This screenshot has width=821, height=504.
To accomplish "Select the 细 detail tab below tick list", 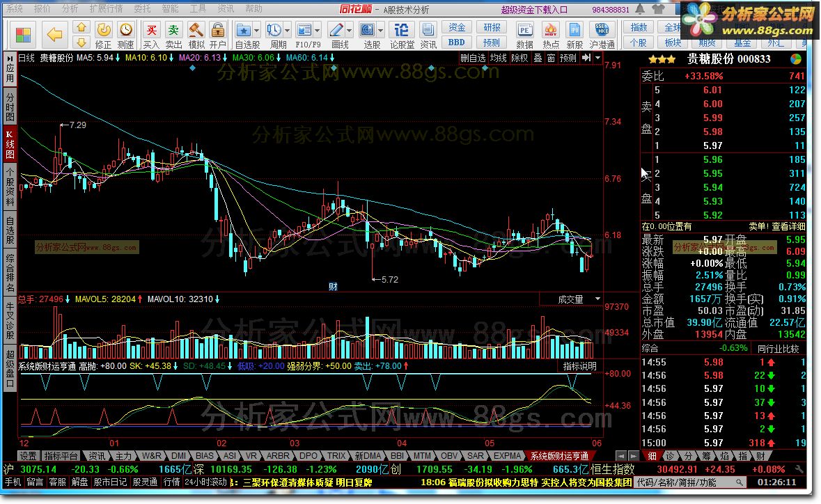I will pyautogui.click(x=652, y=456).
